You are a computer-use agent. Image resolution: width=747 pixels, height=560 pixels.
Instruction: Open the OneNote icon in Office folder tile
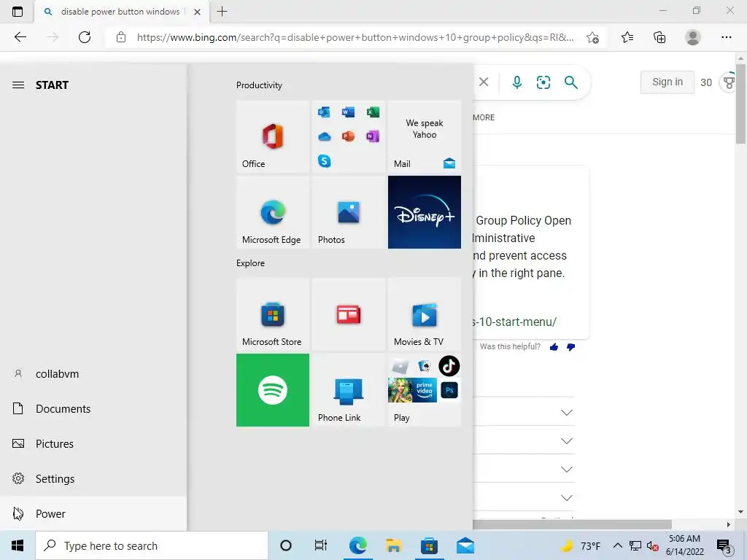tap(373, 136)
